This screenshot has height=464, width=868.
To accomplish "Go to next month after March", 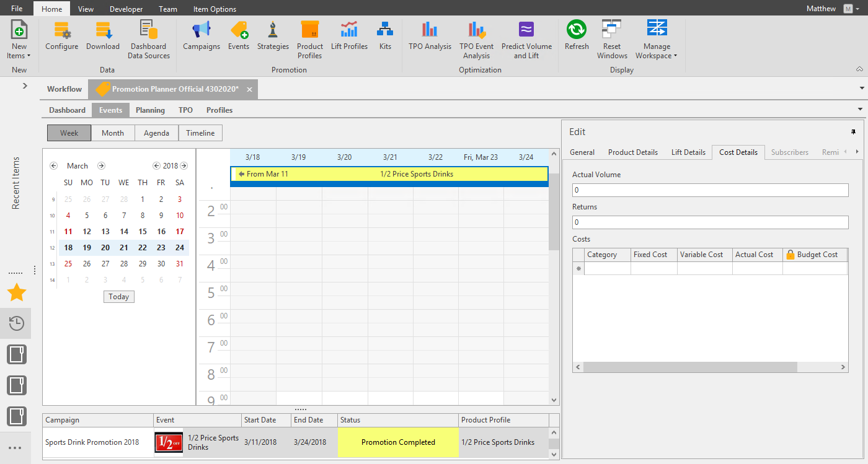I will [x=101, y=166].
